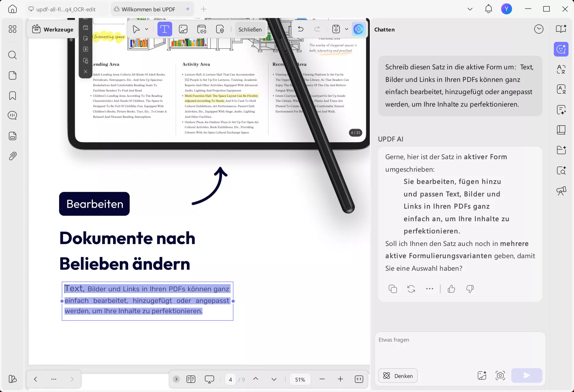
Task: Open the save options dropdown
Action: [346, 29]
